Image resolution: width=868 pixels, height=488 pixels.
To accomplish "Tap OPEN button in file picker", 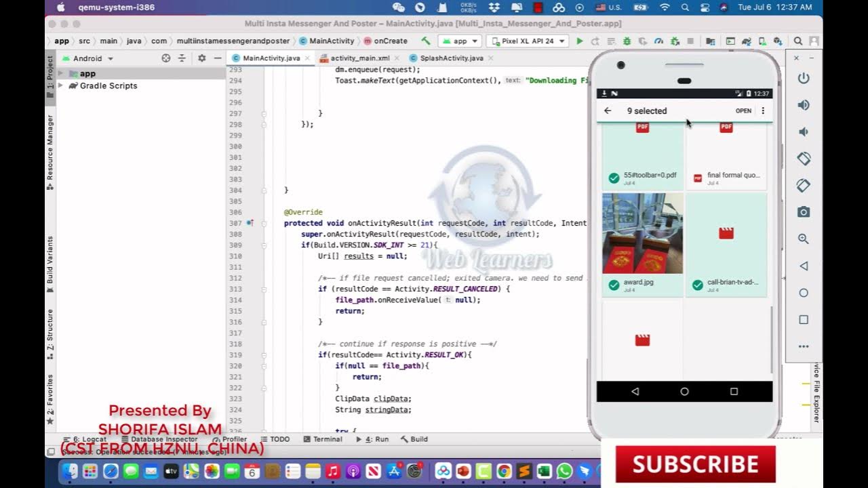I will [x=743, y=110].
